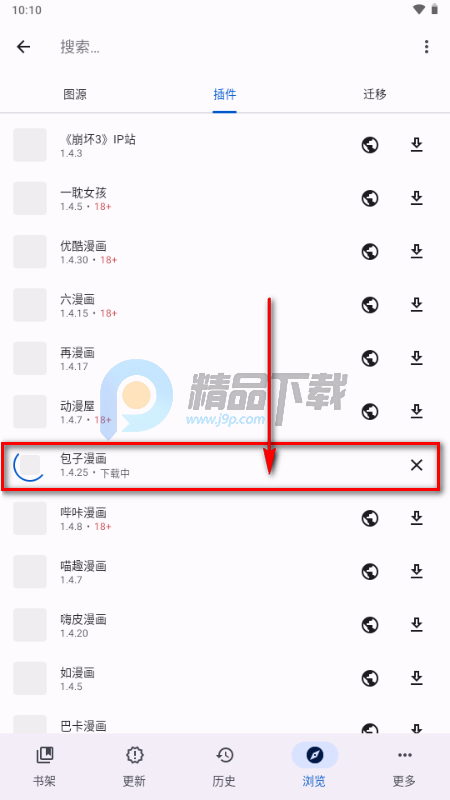Select the 插件 tab

click(x=225, y=94)
